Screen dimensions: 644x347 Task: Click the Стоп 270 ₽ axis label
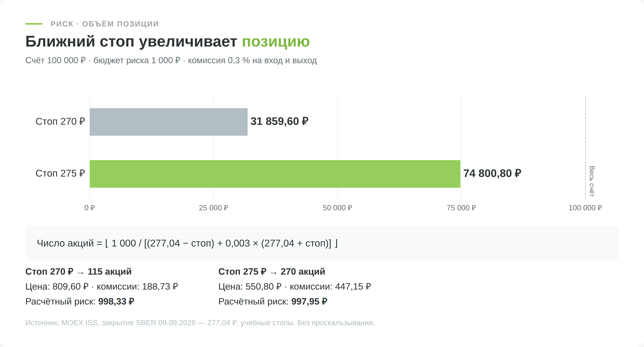60,121
